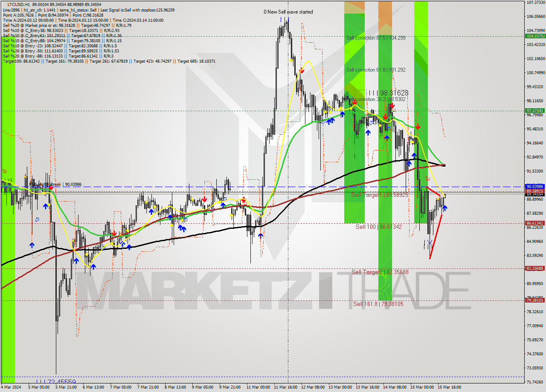The width and height of the screenshot is (546, 392).
Task: Click red price tag 86.61342 on axis
Action: [535, 223]
